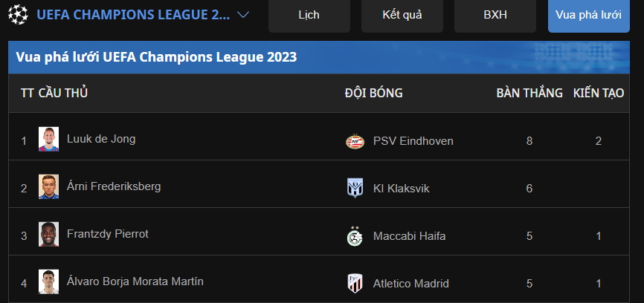Open the BXH standings tab
The height and width of the screenshot is (303, 644).
(x=495, y=15)
